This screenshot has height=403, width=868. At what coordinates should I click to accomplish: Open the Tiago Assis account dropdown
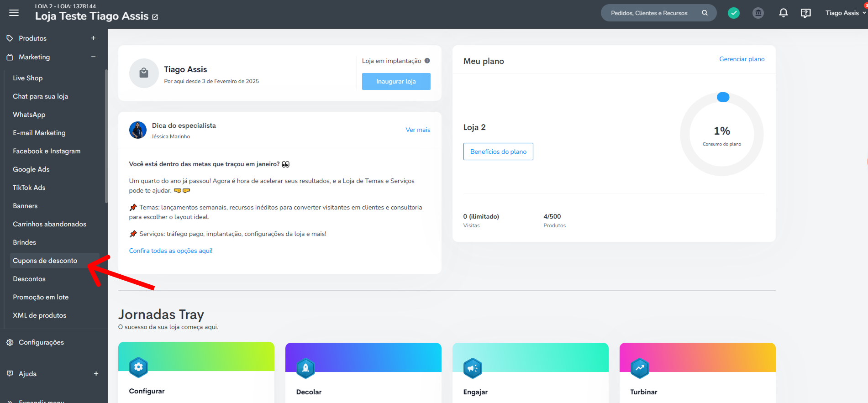tap(845, 13)
